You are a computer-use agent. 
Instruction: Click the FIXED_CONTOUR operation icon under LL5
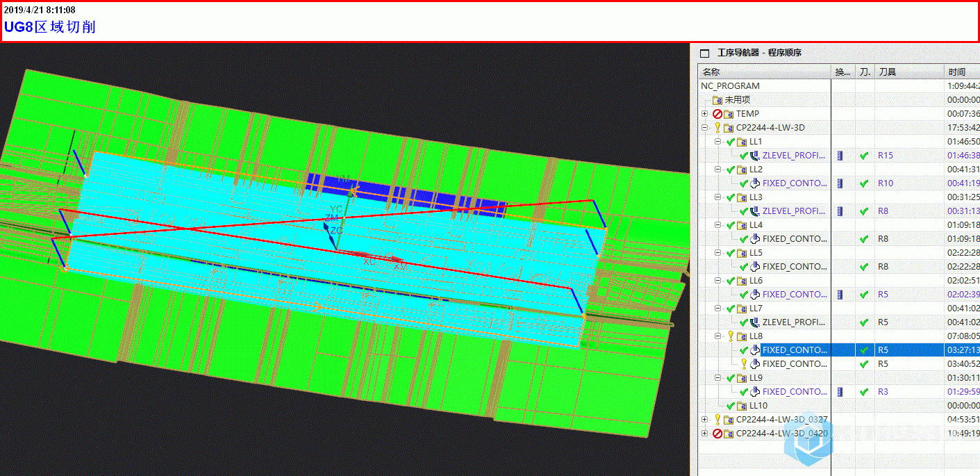[x=755, y=267]
